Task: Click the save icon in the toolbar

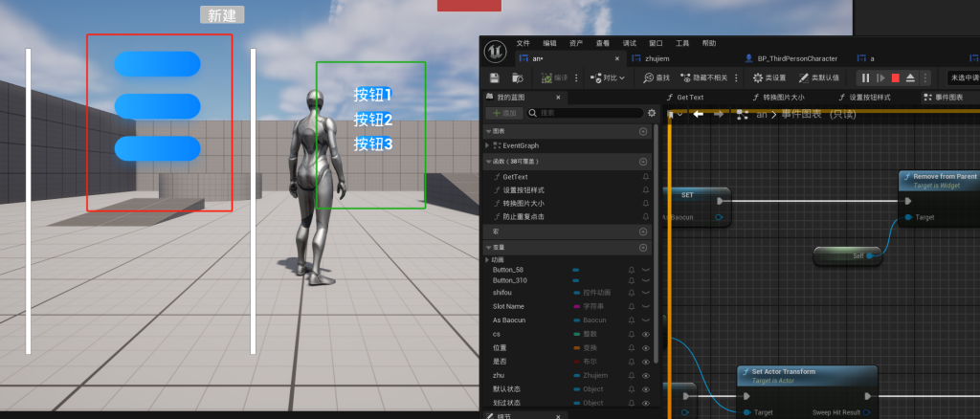Action: point(494,77)
